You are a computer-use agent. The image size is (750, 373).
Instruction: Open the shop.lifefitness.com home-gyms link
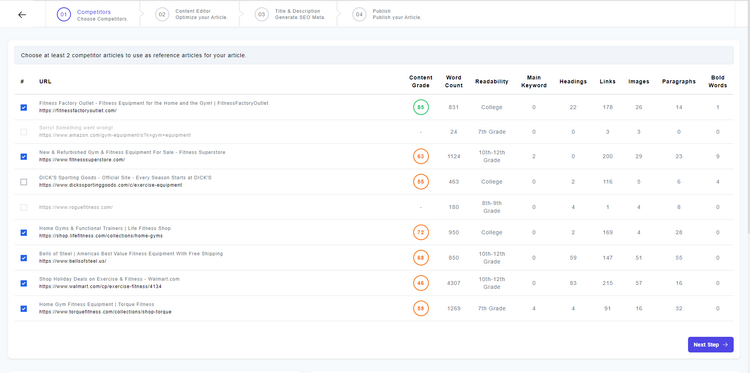tap(101, 236)
